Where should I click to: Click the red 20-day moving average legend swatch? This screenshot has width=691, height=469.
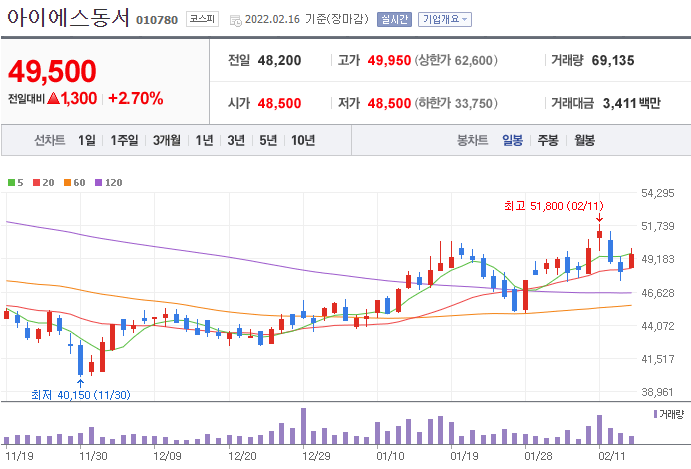[37, 182]
